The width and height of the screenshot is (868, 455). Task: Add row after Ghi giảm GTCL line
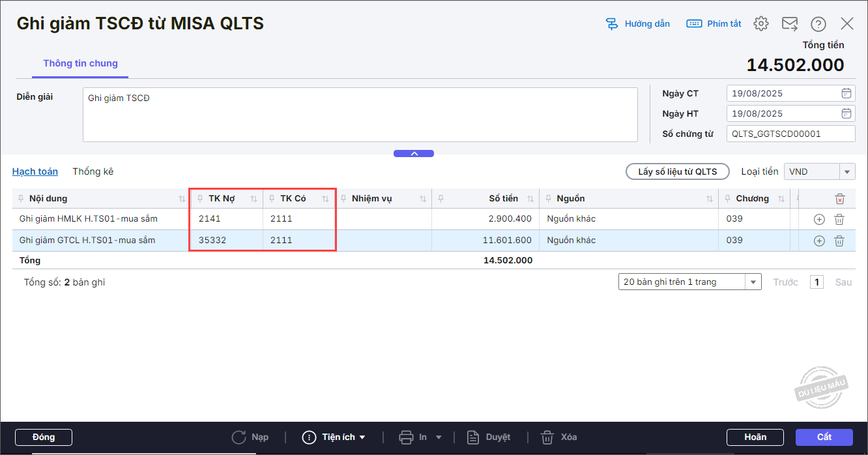[x=819, y=241]
